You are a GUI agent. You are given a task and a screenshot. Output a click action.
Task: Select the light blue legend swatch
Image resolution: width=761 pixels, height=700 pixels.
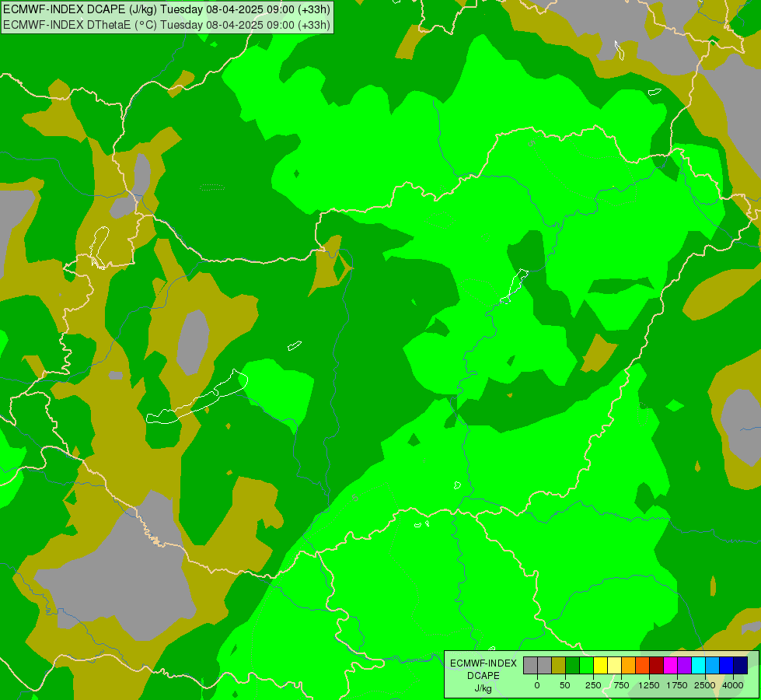(x=713, y=666)
